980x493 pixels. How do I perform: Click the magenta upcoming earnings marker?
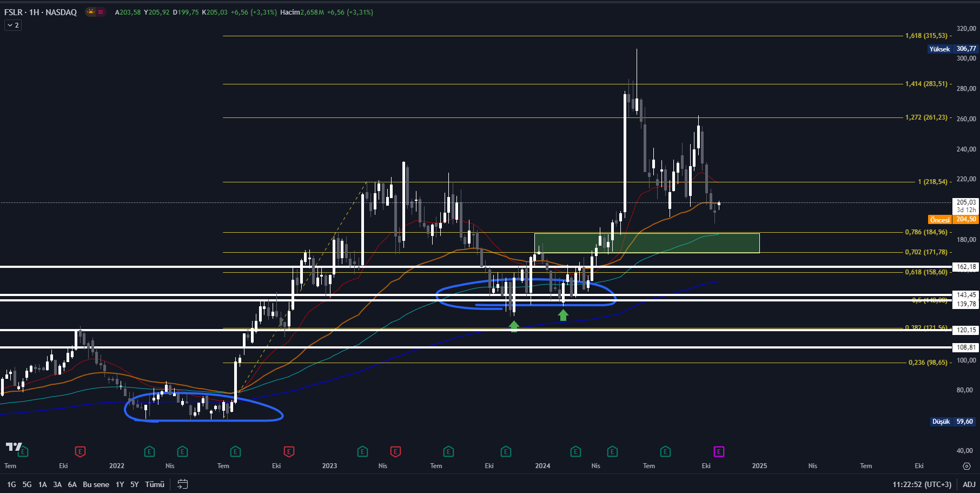click(719, 451)
